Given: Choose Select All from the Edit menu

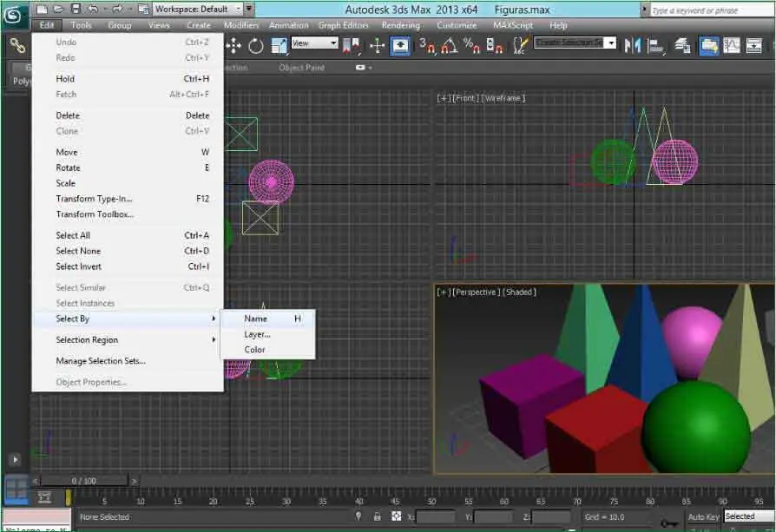Looking at the screenshot, I should pos(128,235).
